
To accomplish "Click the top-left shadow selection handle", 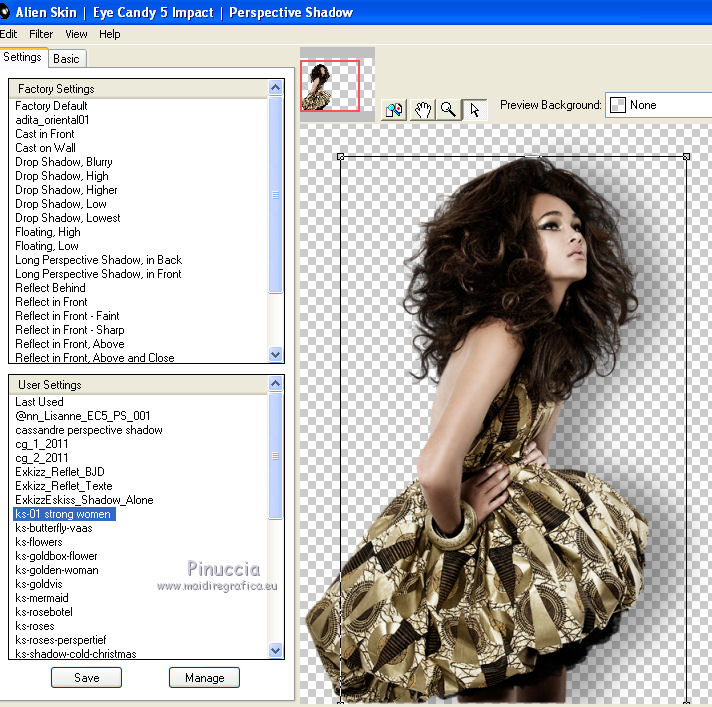I will pyautogui.click(x=341, y=156).
